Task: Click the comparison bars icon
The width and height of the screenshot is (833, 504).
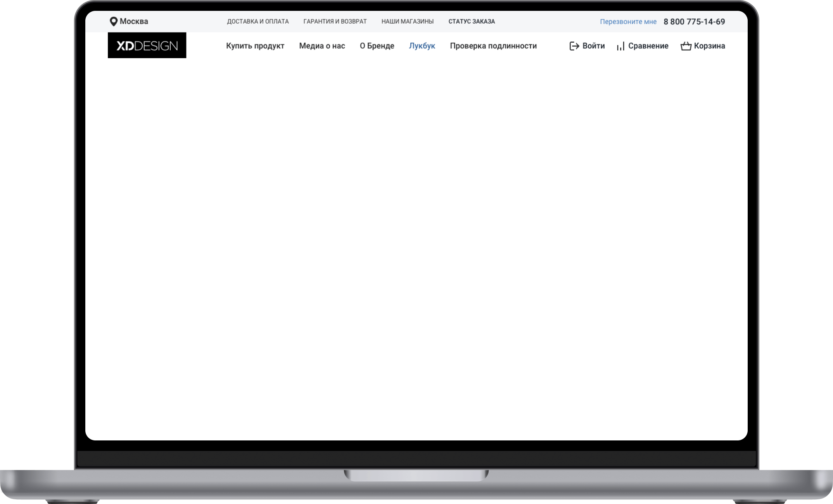Action: (x=620, y=47)
